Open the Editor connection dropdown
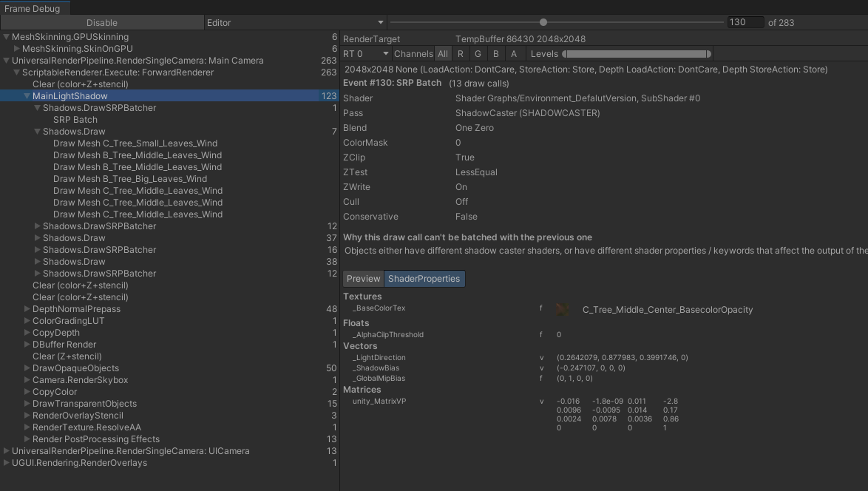This screenshot has height=491, width=868. pyautogui.click(x=296, y=23)
